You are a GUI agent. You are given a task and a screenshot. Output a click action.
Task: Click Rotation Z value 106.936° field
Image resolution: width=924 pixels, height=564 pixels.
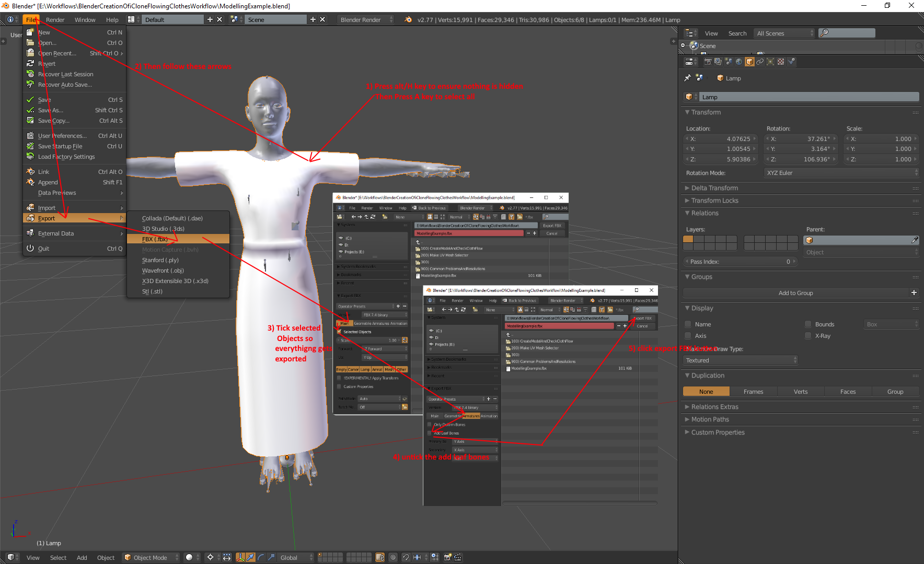[801, 159]
